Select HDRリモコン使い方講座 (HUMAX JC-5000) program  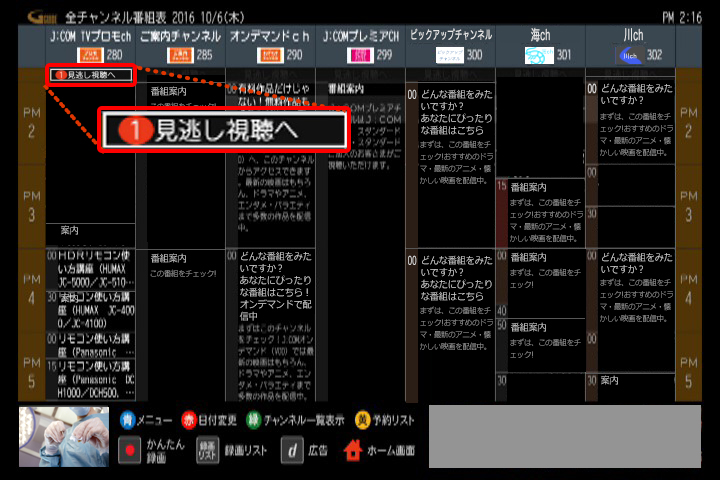point(90,269)
